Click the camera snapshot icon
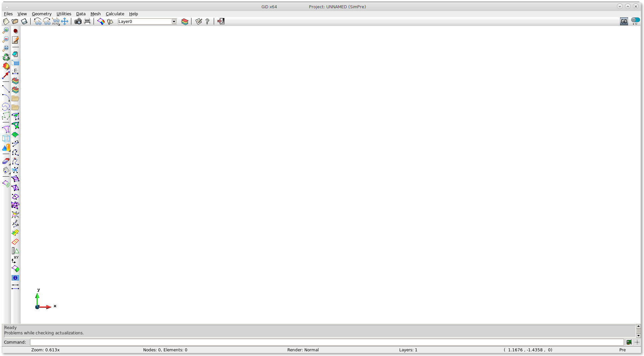The width and height of the screenshot is (644, 356). click(x=78, y=21)
